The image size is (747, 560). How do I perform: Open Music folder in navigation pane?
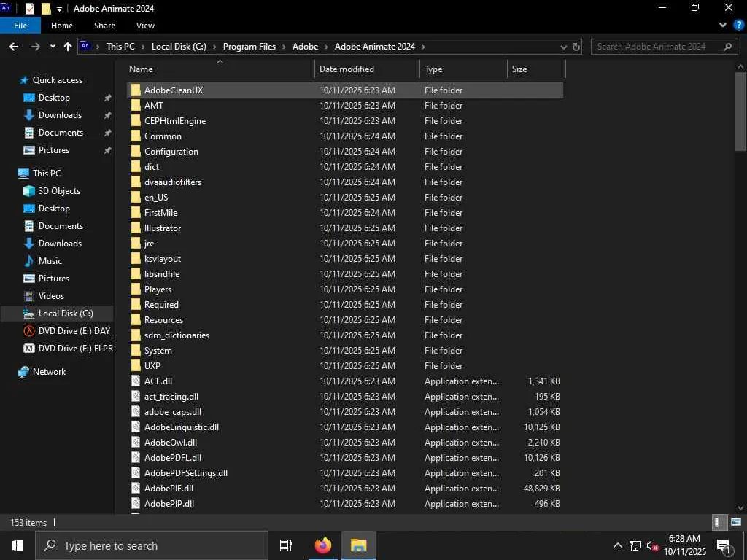tap(50, 261)
